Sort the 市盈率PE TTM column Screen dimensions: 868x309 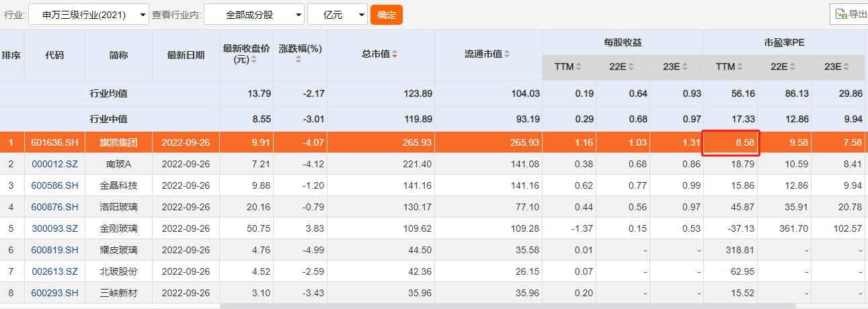click(740, 67)
